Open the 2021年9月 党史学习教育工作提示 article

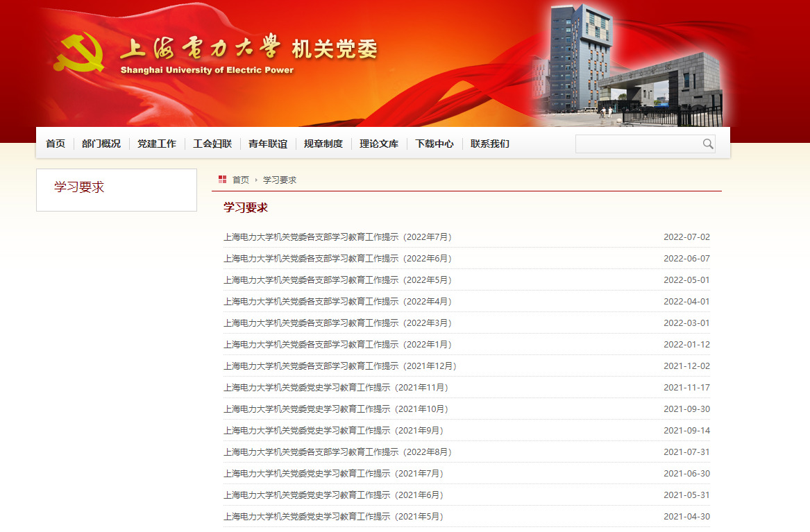[335, 430]
